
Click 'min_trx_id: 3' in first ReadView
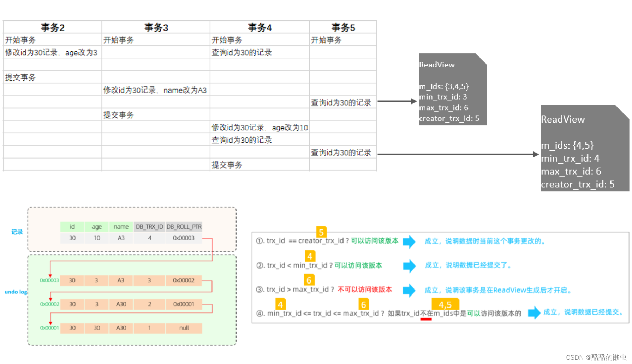point(443,97)
